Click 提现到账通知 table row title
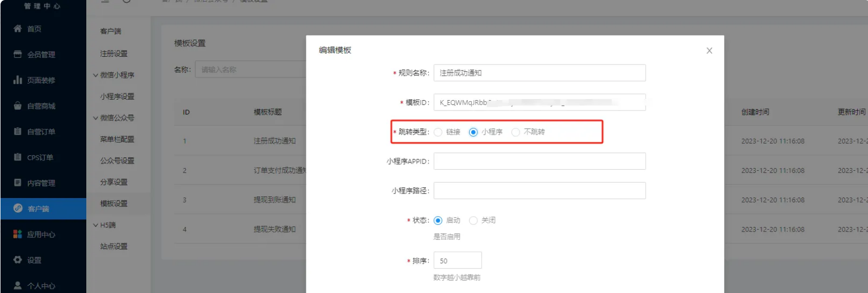868x293 pixels. point(275,200)
